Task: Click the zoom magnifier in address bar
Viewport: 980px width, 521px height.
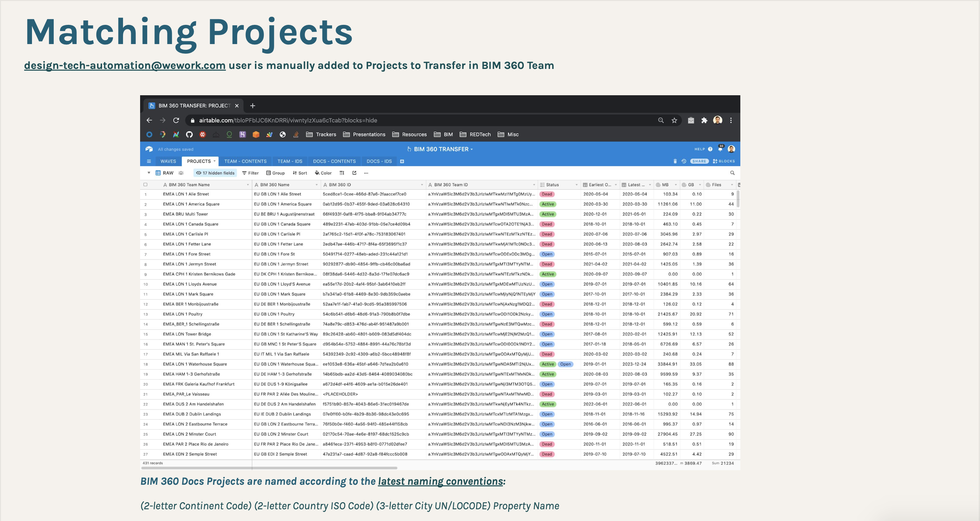Action: [x=661, y=120]
